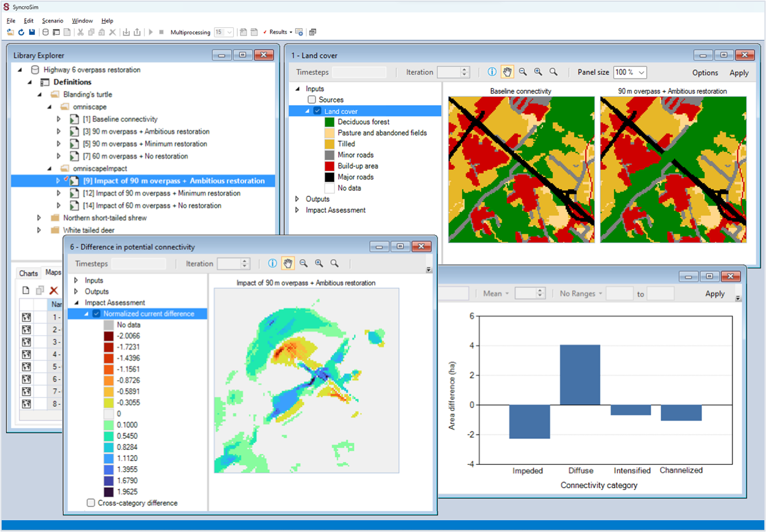Open the Mean dropdown in chart window
The image size is (766, 532).
[x=496, y=294]
